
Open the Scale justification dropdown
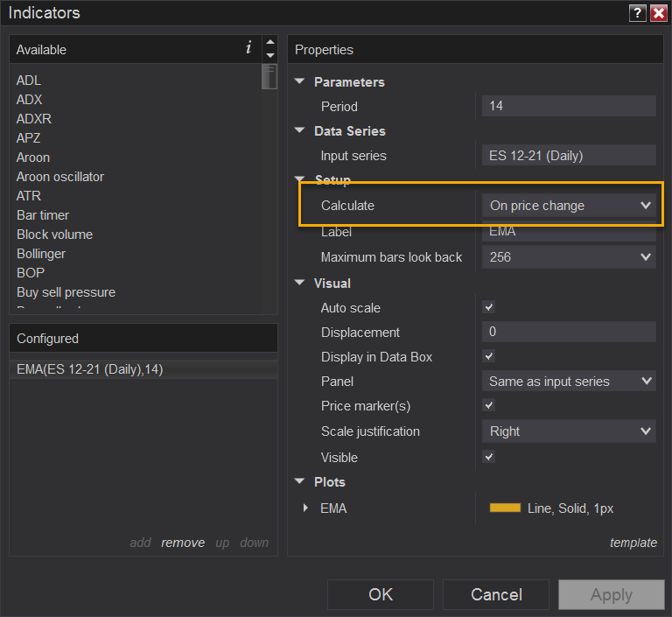tap(569, 431)
